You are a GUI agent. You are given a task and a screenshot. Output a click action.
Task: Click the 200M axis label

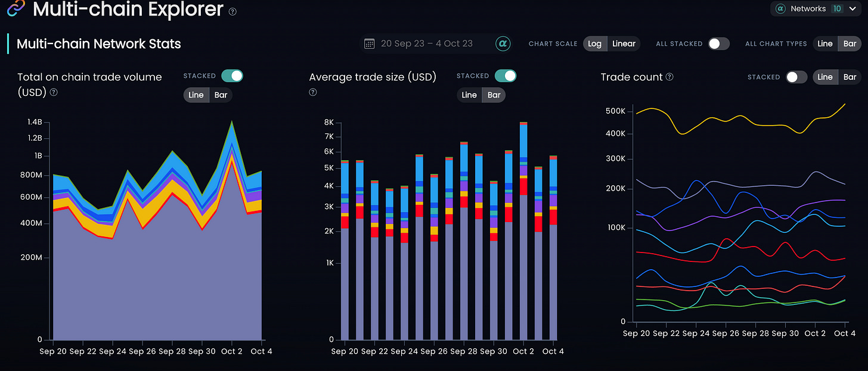pyautogui.click(x=32, y=258)
